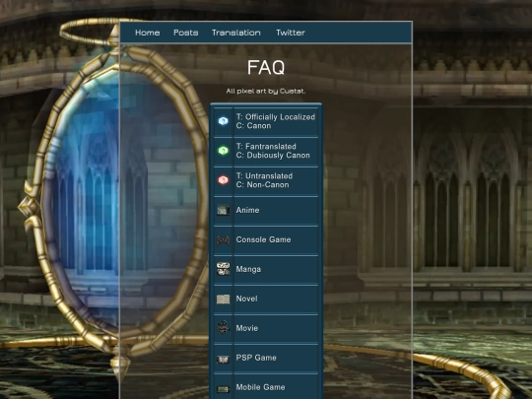Click the red gem icon for Untranslated
The height and width of the screenshot is (399, 532).
point(223,180)
